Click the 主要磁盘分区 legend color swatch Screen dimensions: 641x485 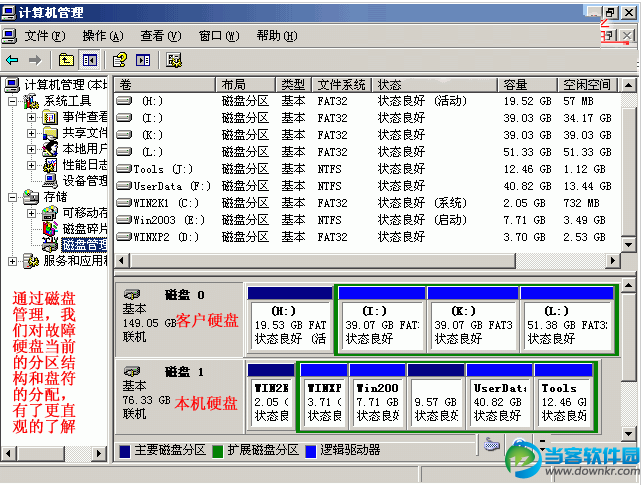[x=125, y=451]
